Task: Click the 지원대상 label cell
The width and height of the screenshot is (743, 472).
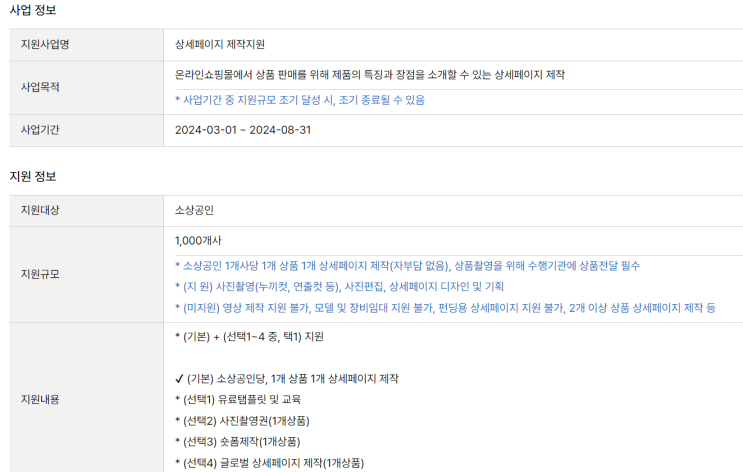Action: coord(40,210)
